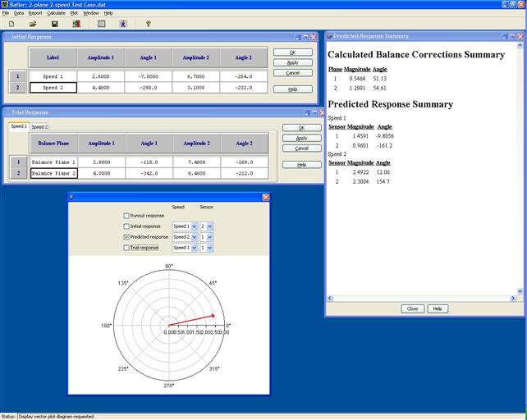Open the Initial response Speed dropdown
The width and height of the screenshot is (527, 420).
[194, 226]
